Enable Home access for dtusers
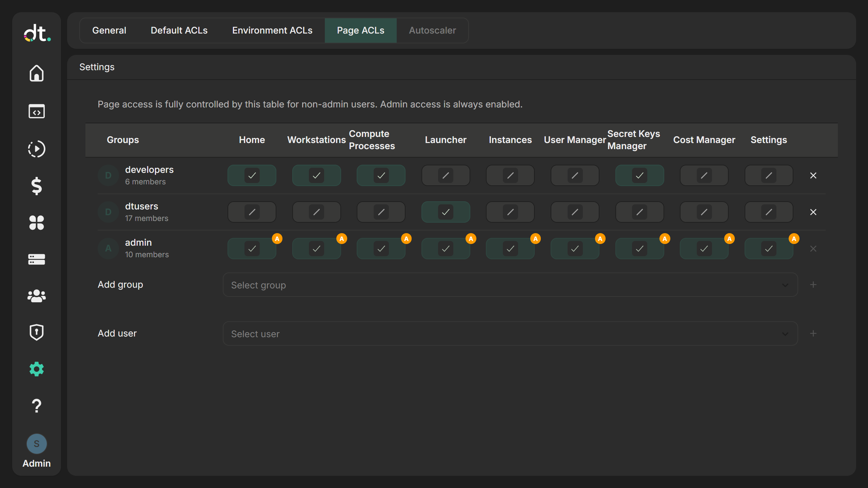The height and width of the screenshot is (488, 868). [x=252, y=212]
